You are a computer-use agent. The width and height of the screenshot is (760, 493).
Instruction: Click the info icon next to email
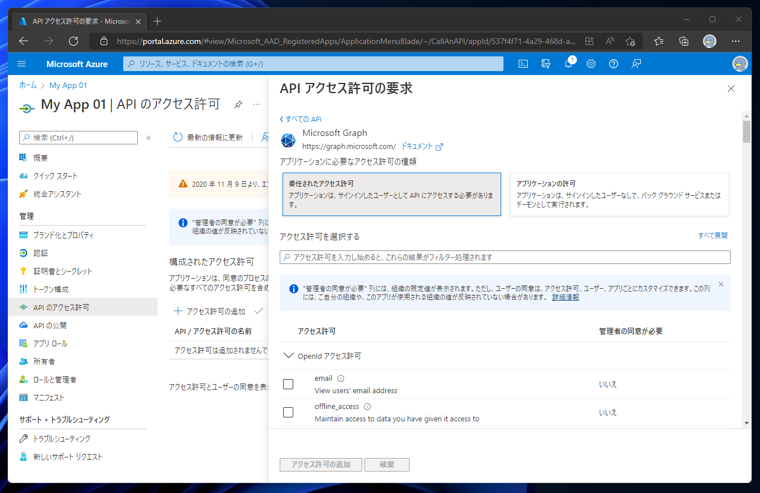point(341,379)
